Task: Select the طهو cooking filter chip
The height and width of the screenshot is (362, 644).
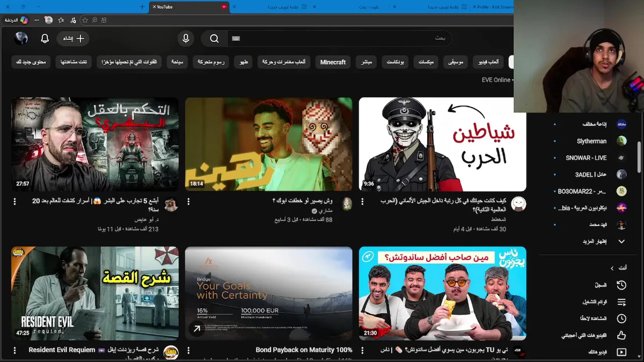Action: (x=244, y=62)
